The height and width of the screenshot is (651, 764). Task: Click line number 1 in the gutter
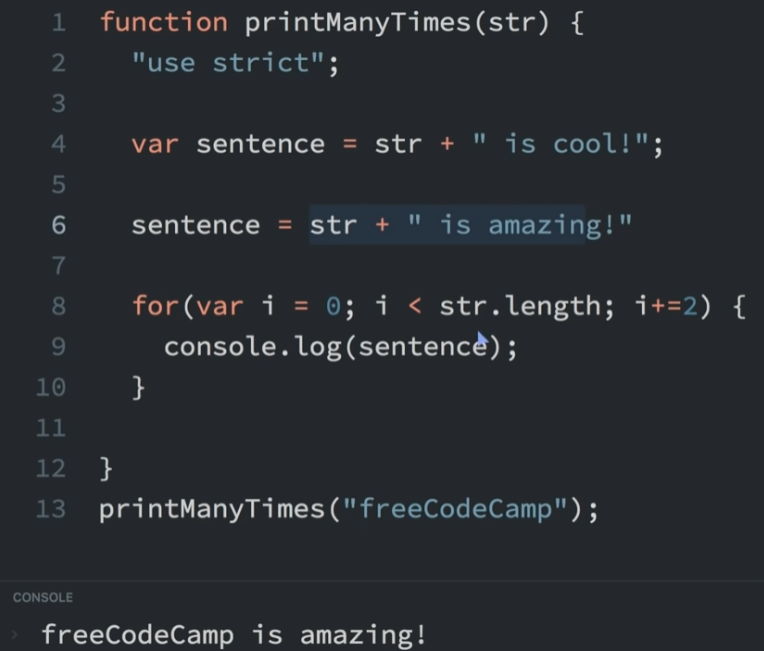pos(59,23)
